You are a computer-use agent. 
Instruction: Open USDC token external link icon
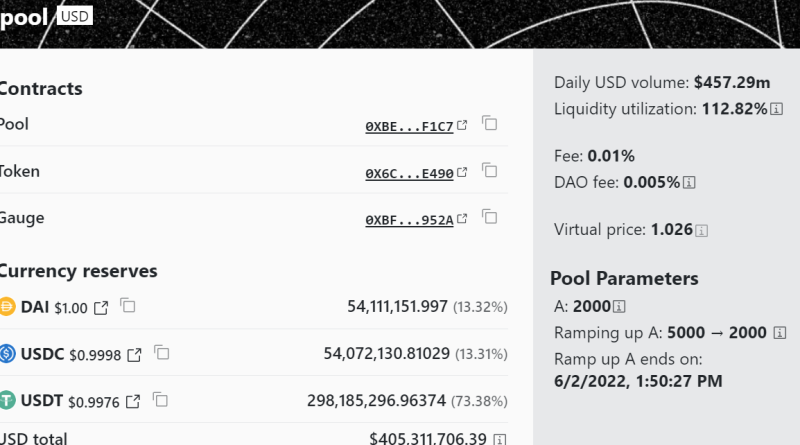click(134, 355)
